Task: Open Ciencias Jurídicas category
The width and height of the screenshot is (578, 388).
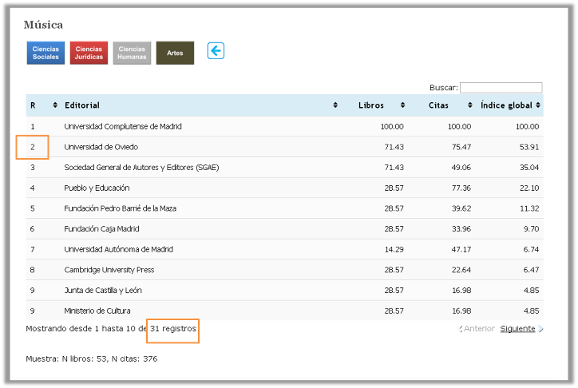Action: pyautogui.click(x=89, y=53)
